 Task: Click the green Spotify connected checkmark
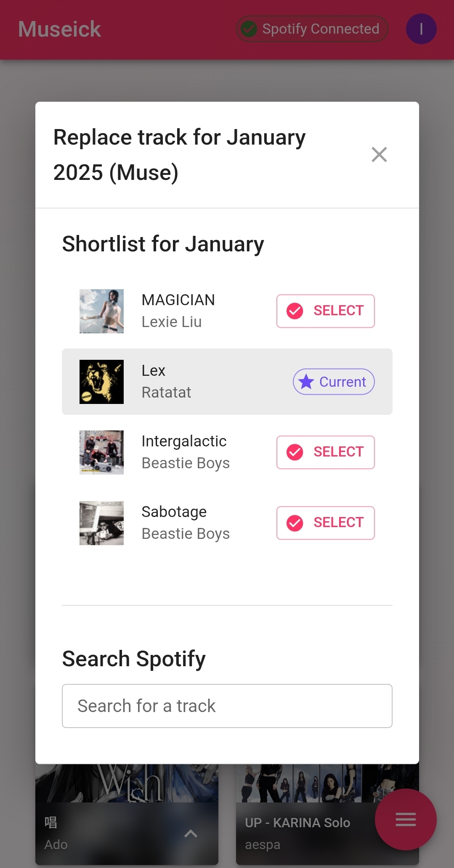coord(249,29)
